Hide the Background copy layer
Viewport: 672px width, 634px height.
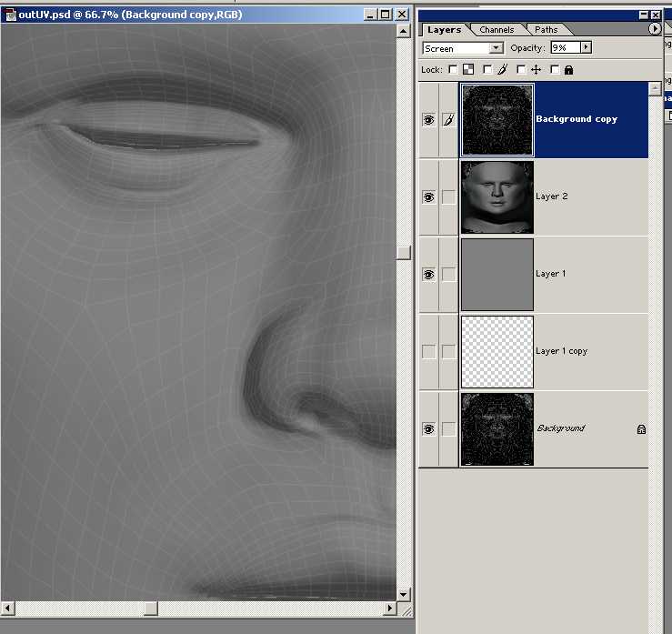click(x=429, y=120)
